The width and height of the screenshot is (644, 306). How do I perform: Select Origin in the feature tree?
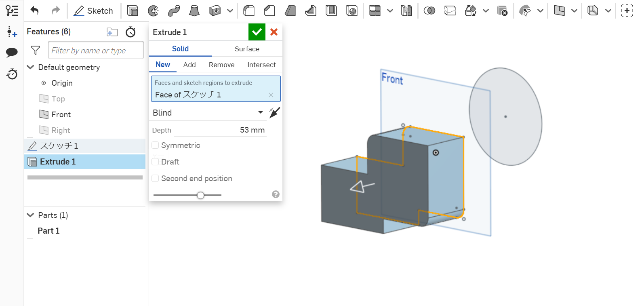click(62, 83)
